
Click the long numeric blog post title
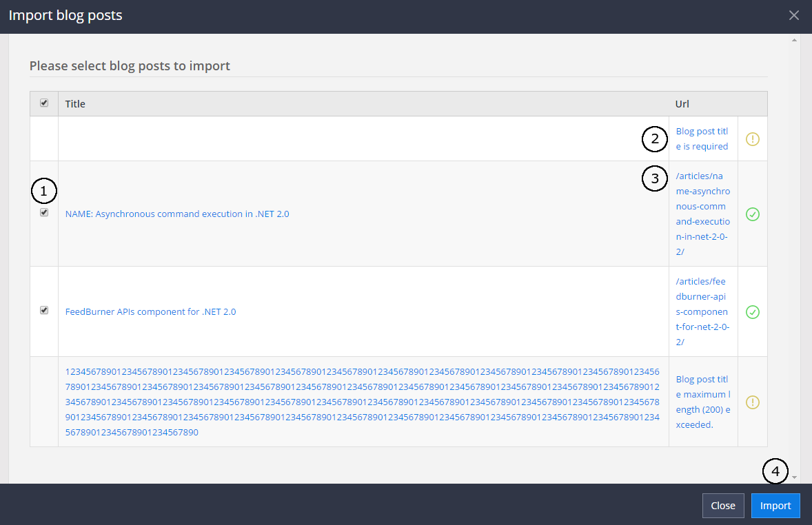362,402
